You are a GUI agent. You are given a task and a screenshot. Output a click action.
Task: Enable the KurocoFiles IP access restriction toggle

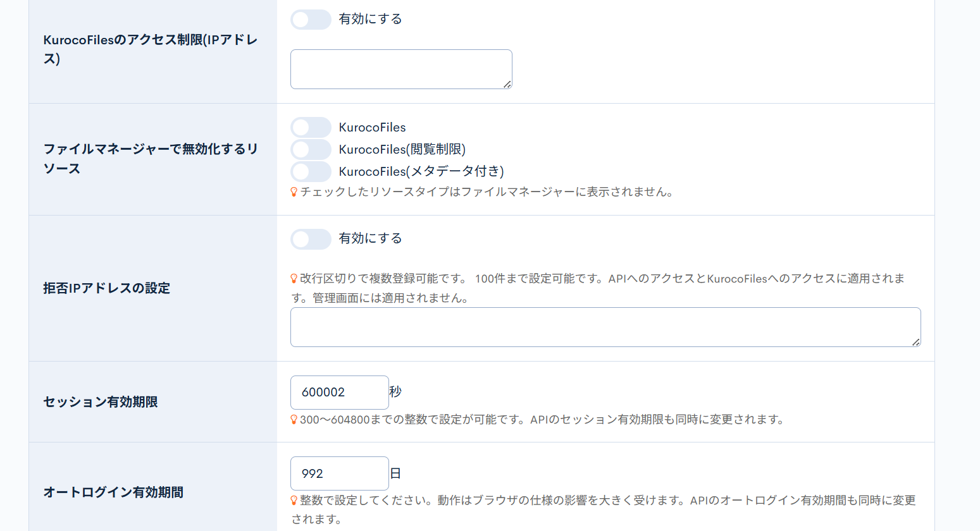click(311, 20)
